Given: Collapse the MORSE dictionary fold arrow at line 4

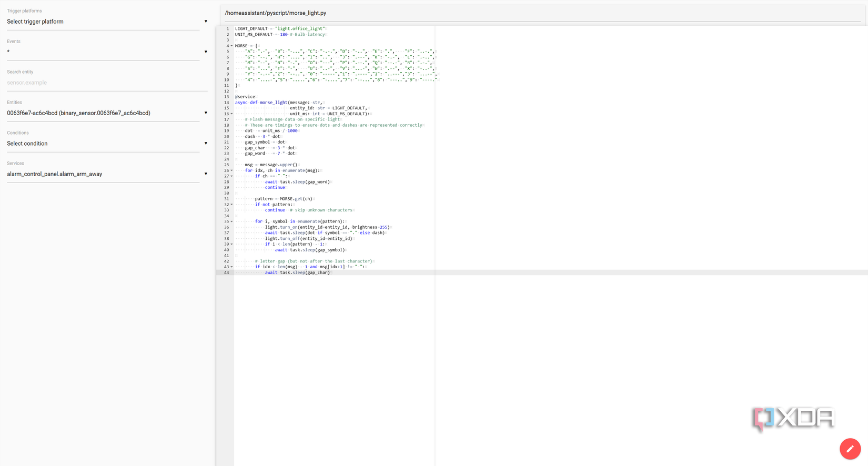Looking at the screenshot, I should tap(231, 46).
